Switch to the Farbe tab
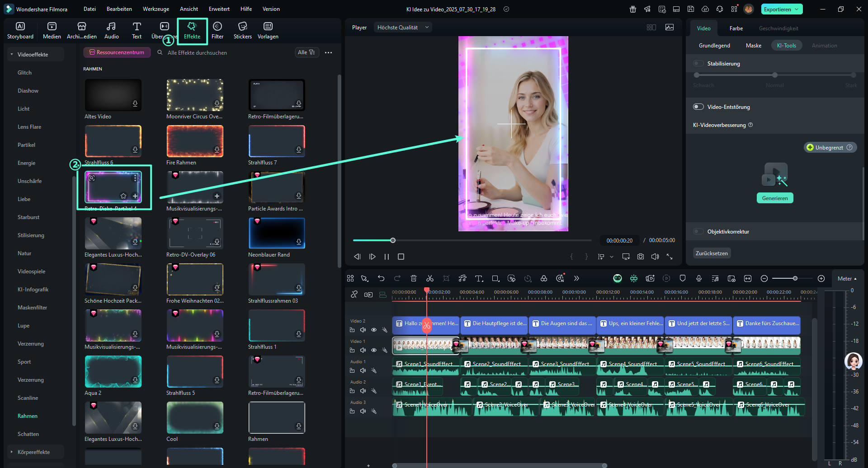Viewport: 868px width, 468px height. pos(736,28)
